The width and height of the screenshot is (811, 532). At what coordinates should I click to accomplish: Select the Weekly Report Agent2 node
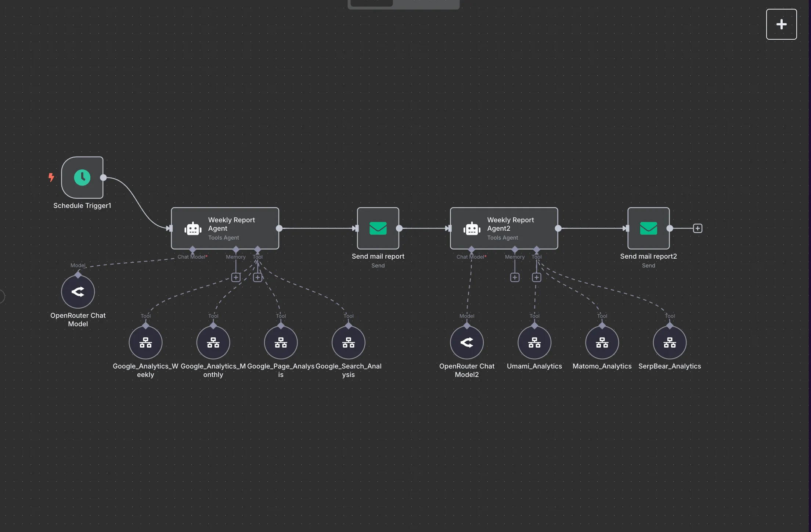504,228
